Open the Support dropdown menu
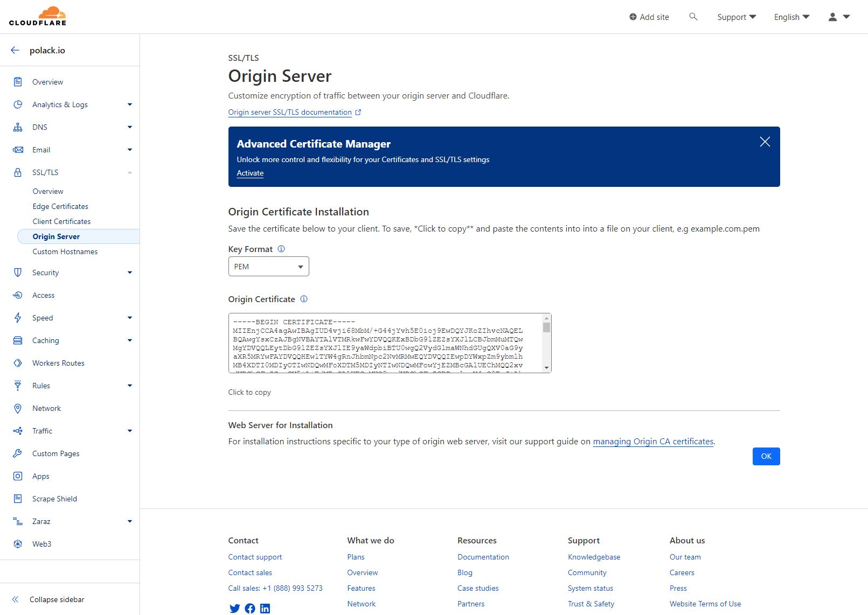 point(737,17)
